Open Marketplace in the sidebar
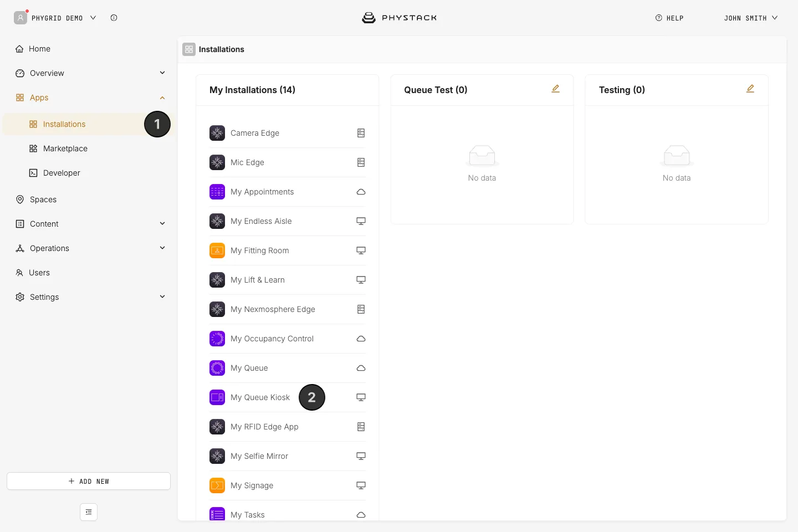This screenshot has height=532, width=798. coord(65,149)
